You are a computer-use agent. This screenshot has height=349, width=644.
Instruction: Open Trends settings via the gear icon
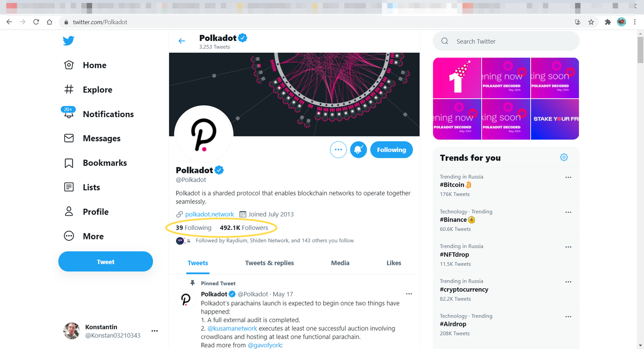(x=563, y=157)
